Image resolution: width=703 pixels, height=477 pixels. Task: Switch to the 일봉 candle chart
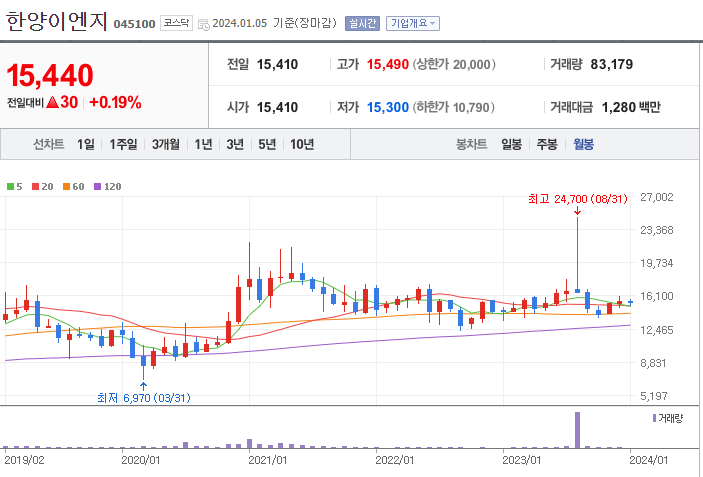coord(512,144)
